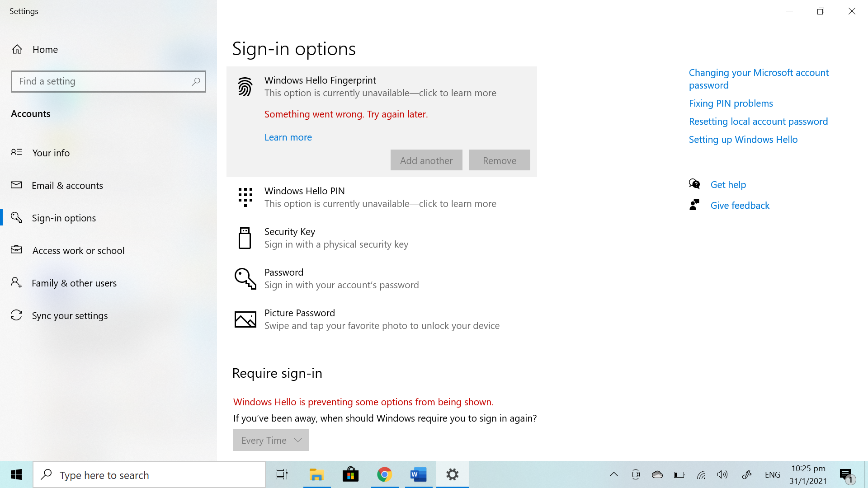
Task: Open the volume speaker tray icon
Action: click(722, 474)
